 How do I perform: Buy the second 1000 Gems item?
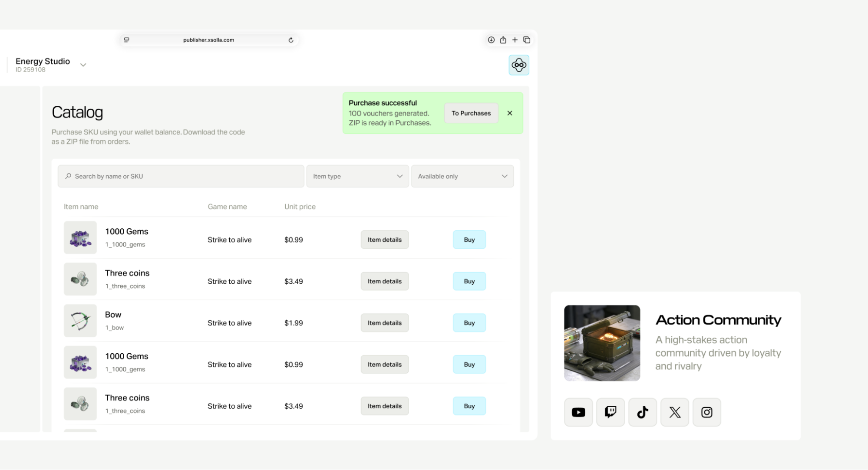[x=469, y=365]
